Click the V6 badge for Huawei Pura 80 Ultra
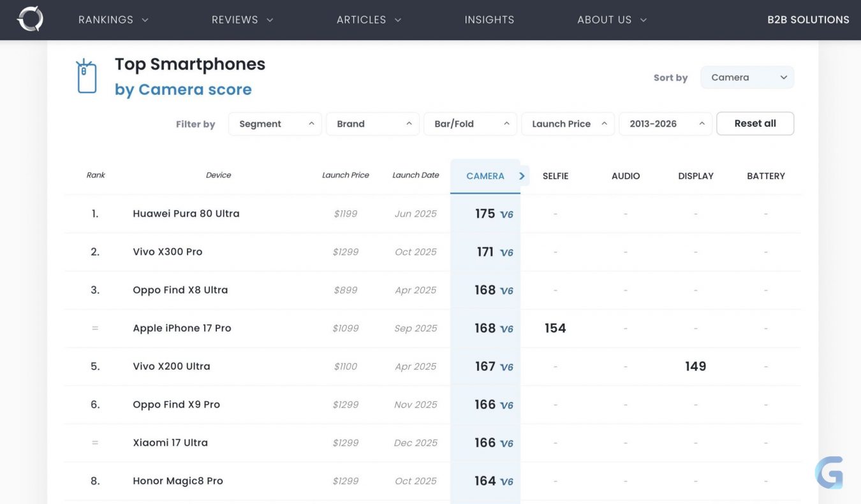 point(506,215)
